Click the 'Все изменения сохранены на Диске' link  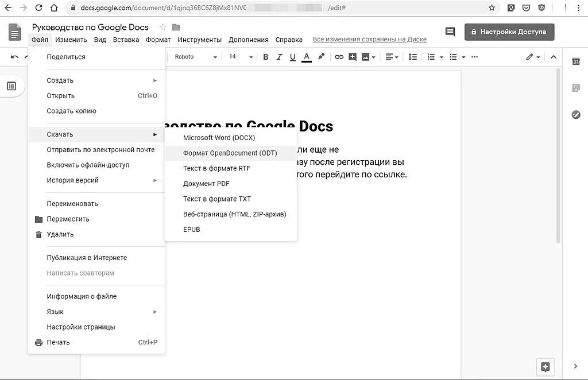pyautogui.click(x=369, y=40)
